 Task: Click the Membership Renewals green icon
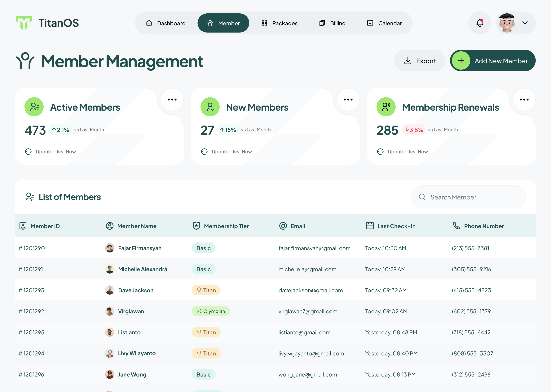386,107
